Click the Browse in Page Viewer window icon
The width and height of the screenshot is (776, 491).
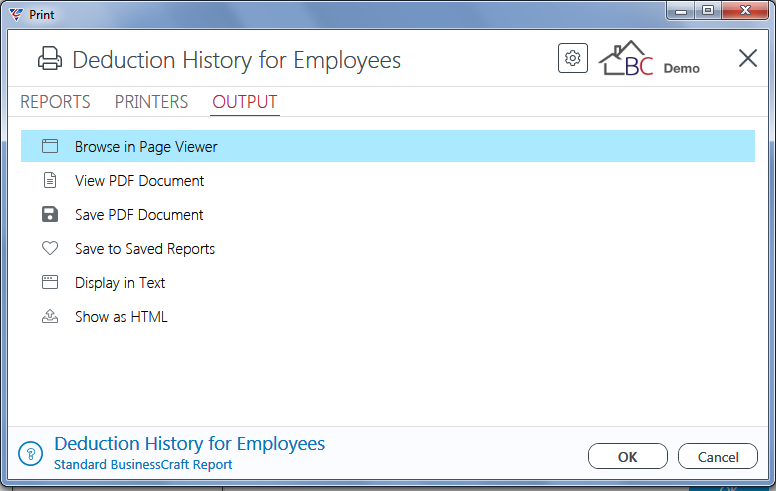[50, 146]
